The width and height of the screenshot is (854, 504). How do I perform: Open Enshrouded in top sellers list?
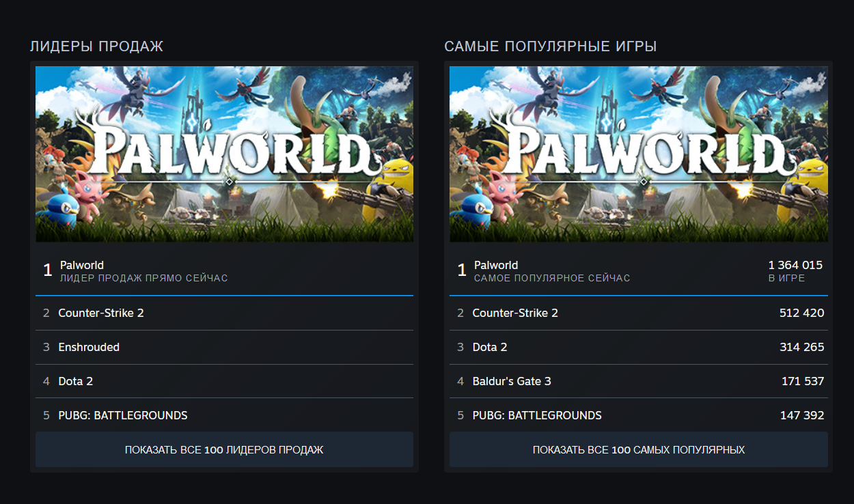[x=224, y=347]
